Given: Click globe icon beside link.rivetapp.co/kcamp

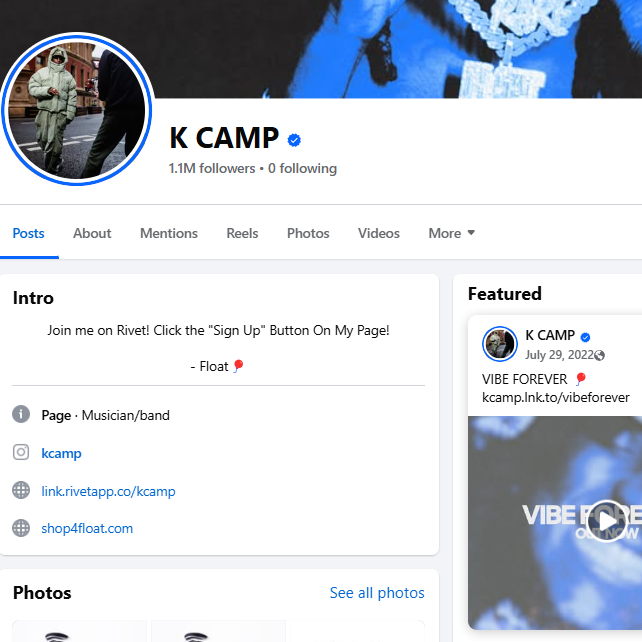Looking at the screenshot, I should 21,491.
